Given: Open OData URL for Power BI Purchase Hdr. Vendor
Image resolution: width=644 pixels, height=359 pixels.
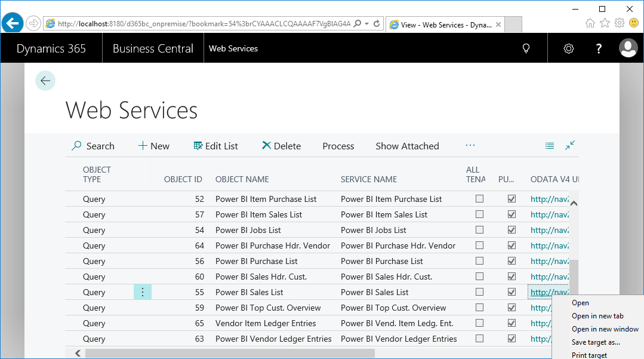Looking at the screenshot, I should 550,246.
